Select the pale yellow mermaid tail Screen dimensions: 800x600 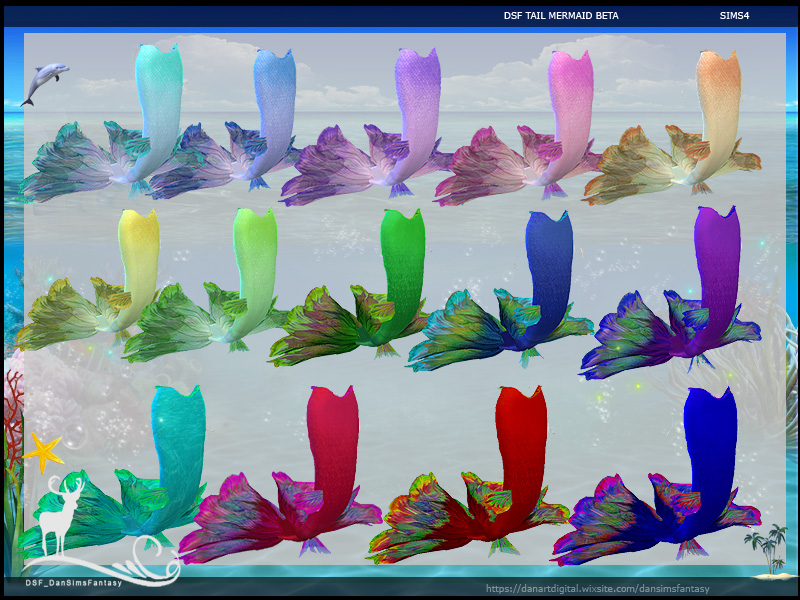[x=88, y=279]
